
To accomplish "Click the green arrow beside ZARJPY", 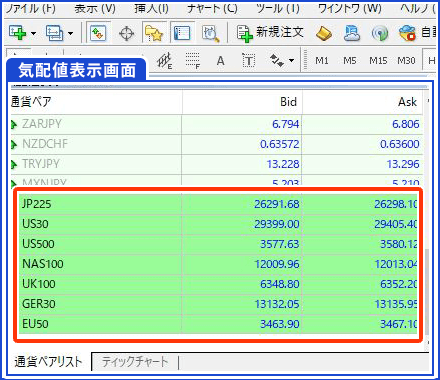I will click(x=14, y=125).
